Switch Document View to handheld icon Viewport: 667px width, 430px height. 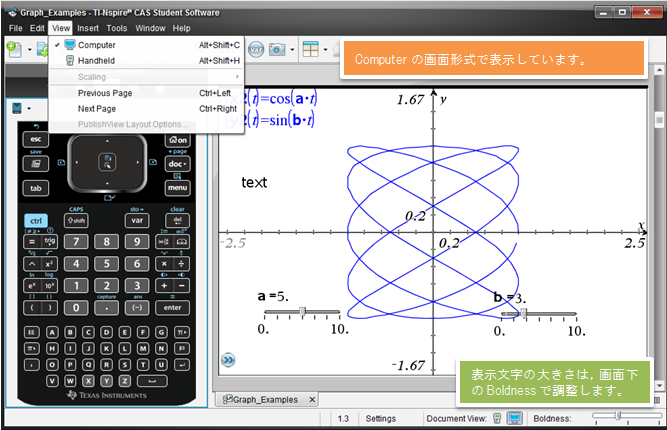[497, 419]
